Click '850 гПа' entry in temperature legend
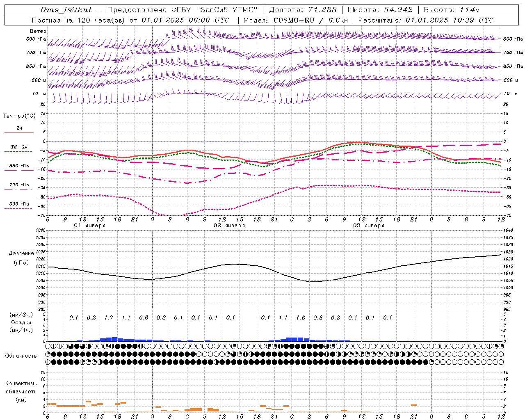Screen dimensions: 525x420 click(19, 166)
